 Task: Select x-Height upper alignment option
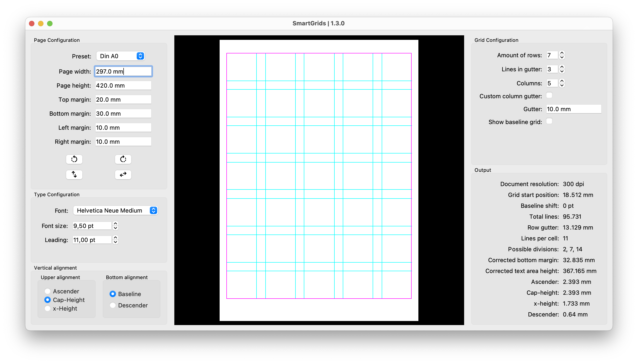[48, 308]
